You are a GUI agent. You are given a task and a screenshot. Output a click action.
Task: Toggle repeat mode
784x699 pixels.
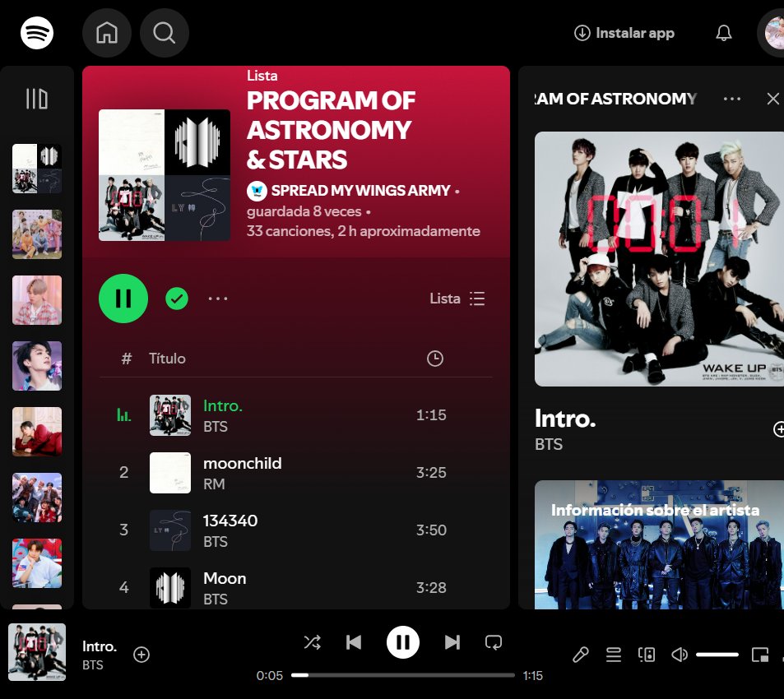[494, 642]
